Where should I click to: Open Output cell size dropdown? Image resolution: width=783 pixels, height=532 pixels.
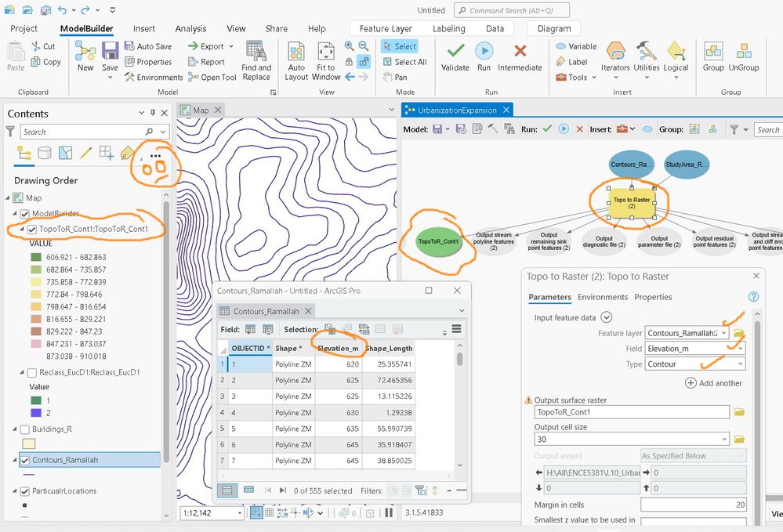pyautogui.click(x=724, y=440)
